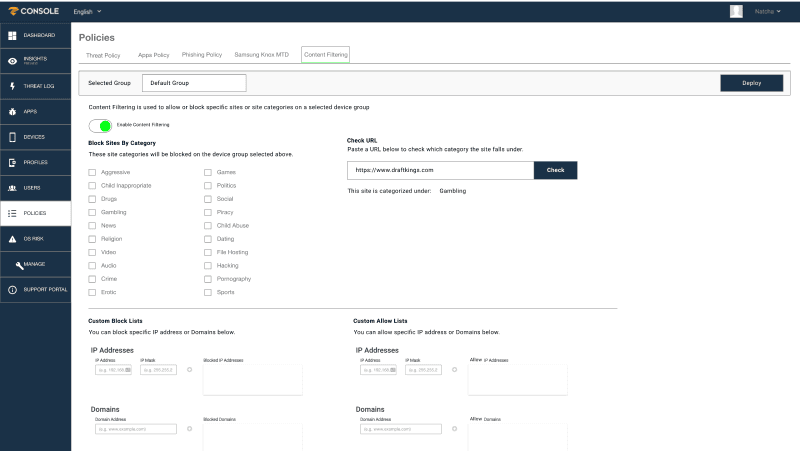
Task: Click the Manage wrench icon
Action: [19, 264]
